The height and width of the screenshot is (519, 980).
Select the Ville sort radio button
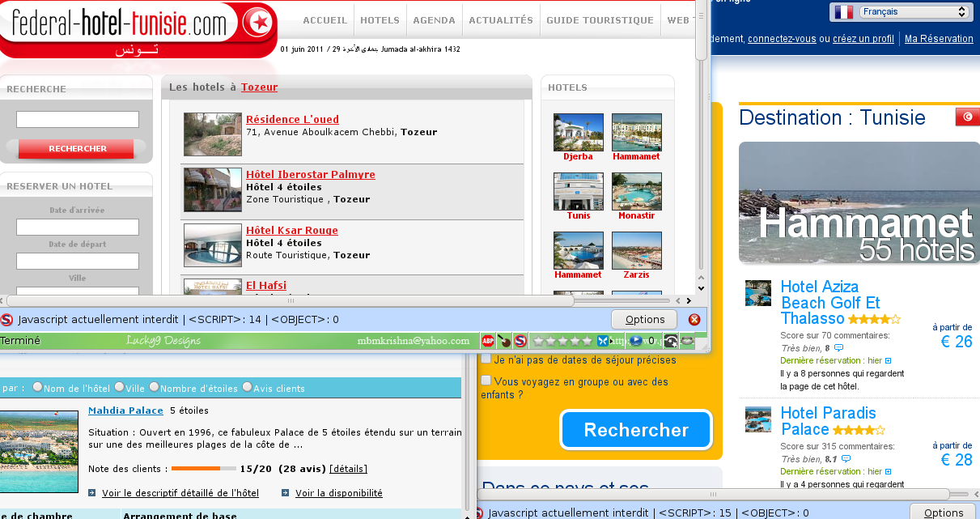(x=119, y=387)
